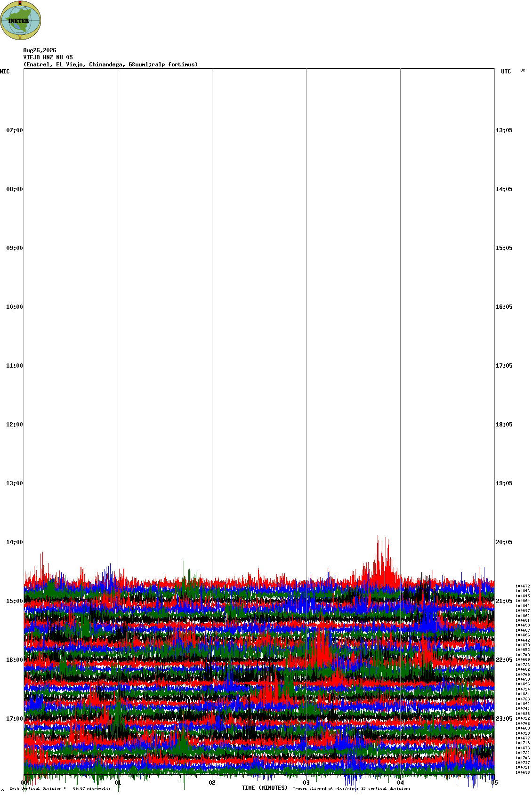Click the TIME (MINUTES) axis label
This screenshot has width=532, height=795.
(x=265, y=788)
